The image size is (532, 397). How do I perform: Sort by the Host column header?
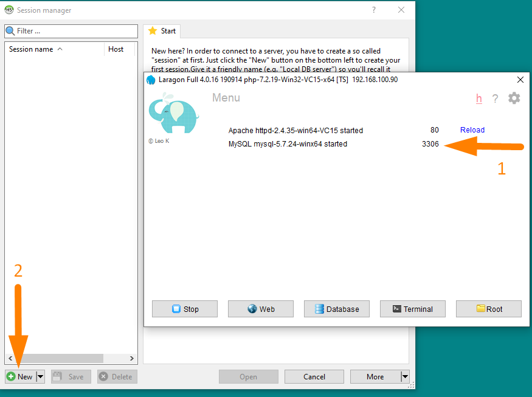pyautogui.click(x=119, y=49)
